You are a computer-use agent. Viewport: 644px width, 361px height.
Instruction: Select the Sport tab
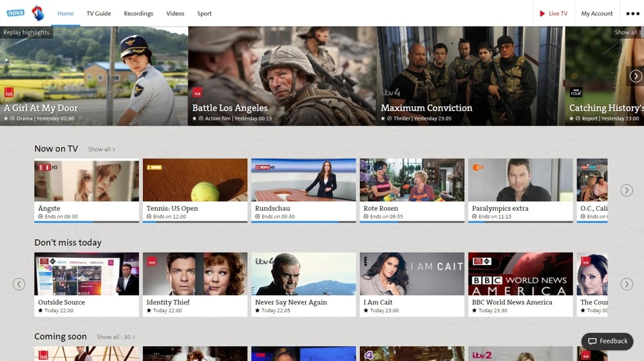pos(204,14)
